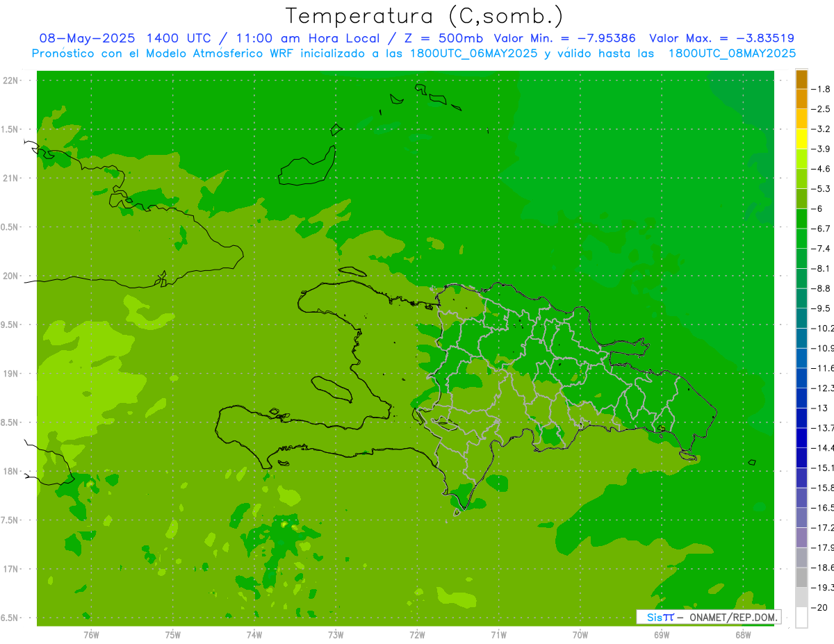
Task: Select the '-13' colorbar value
Action: (819, 408)
